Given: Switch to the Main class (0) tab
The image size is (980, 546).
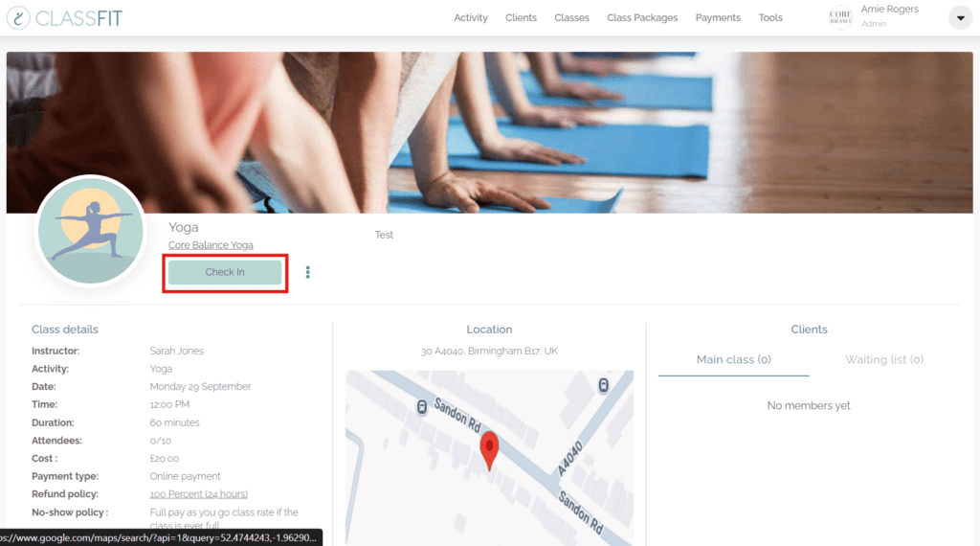Looking at the screenshot, I should click(x=733, y=360).
